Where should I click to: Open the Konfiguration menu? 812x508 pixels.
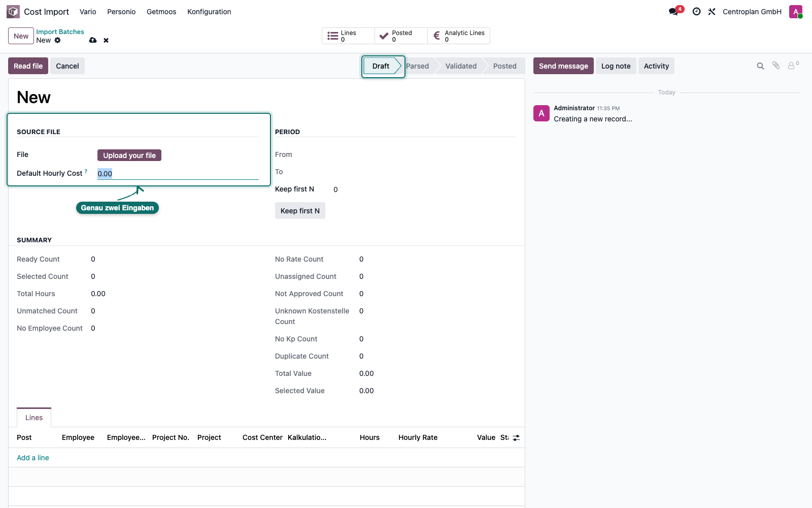pyautogui.click(x=209, y=12)
